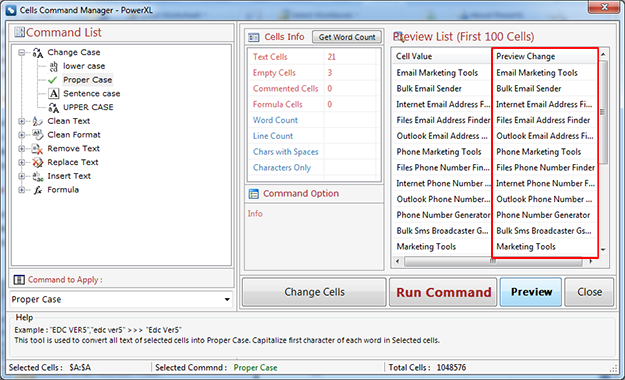Click Bulk Email Sender in Cell Value column
Viewport: 625px width, 380px height.
[429, 89]
